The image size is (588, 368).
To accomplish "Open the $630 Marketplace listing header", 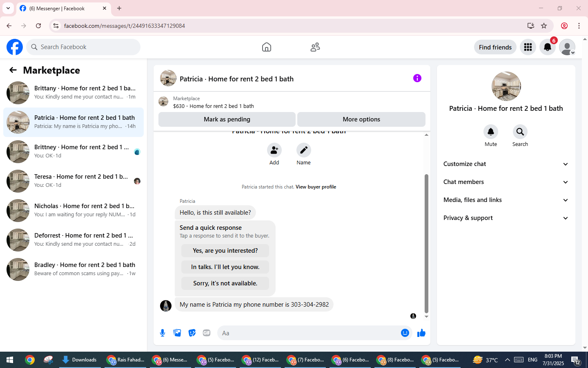I will pyautogui.click(x=292, y=102).
